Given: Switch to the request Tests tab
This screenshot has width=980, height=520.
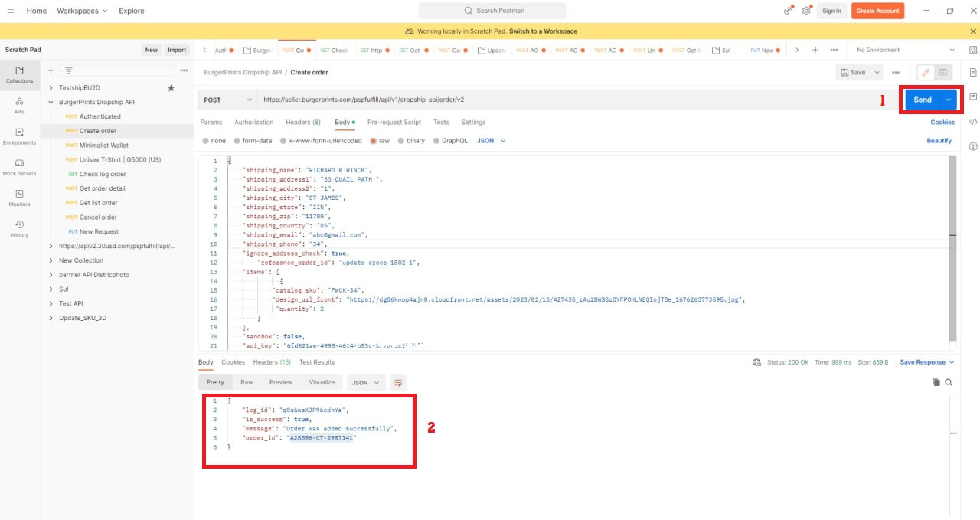Looking at the screenshot, I should (x=441, y=123).
